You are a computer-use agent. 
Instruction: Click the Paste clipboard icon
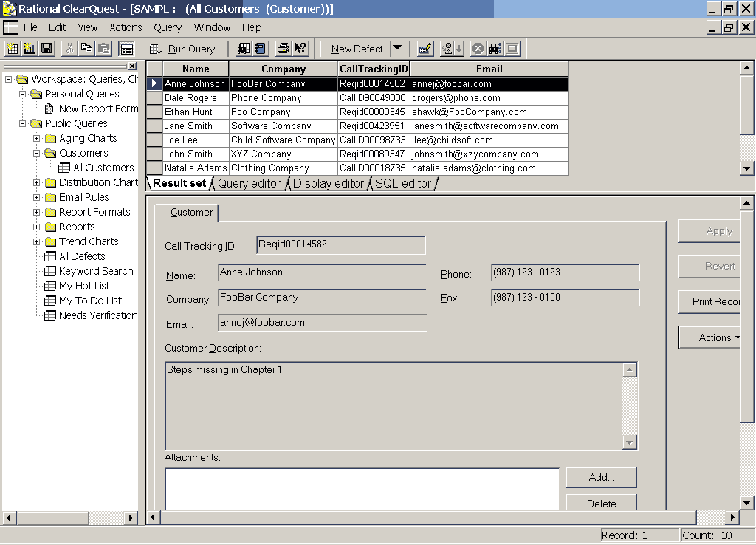tap(103, 48)
